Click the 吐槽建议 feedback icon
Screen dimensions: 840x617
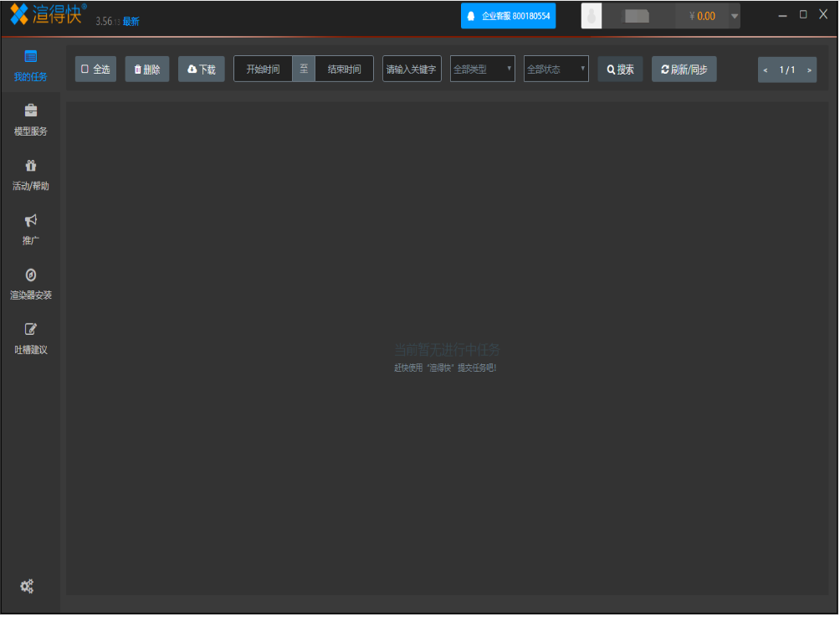[30, 329]
